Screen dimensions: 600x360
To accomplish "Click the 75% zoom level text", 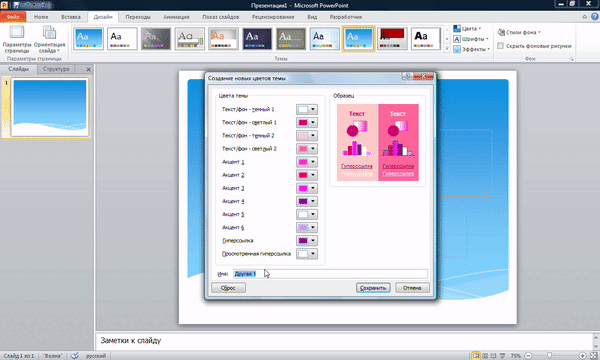I will point(515,356).
